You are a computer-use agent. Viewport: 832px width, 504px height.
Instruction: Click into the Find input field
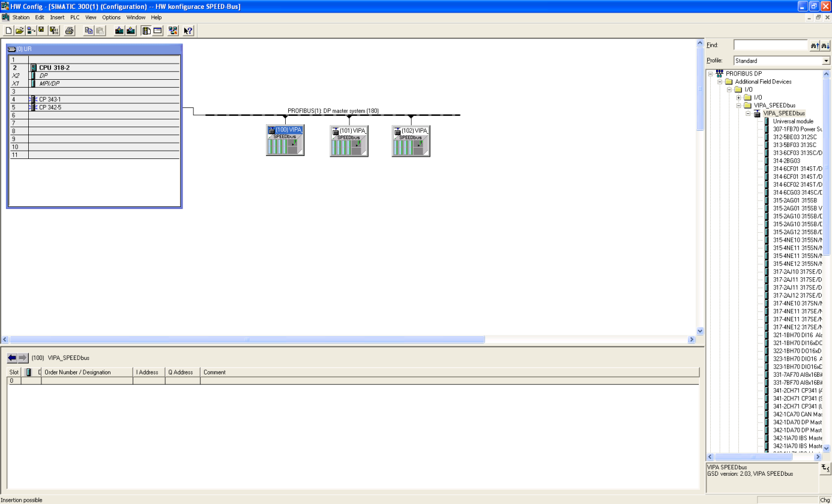771,46
